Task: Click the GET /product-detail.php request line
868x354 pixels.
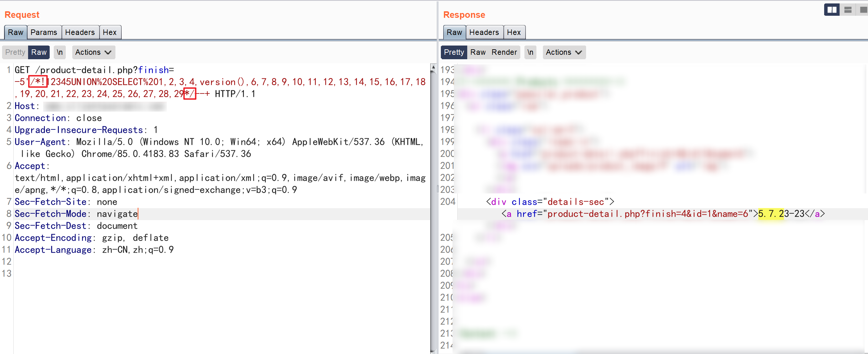Action: [x=94, y=70]
